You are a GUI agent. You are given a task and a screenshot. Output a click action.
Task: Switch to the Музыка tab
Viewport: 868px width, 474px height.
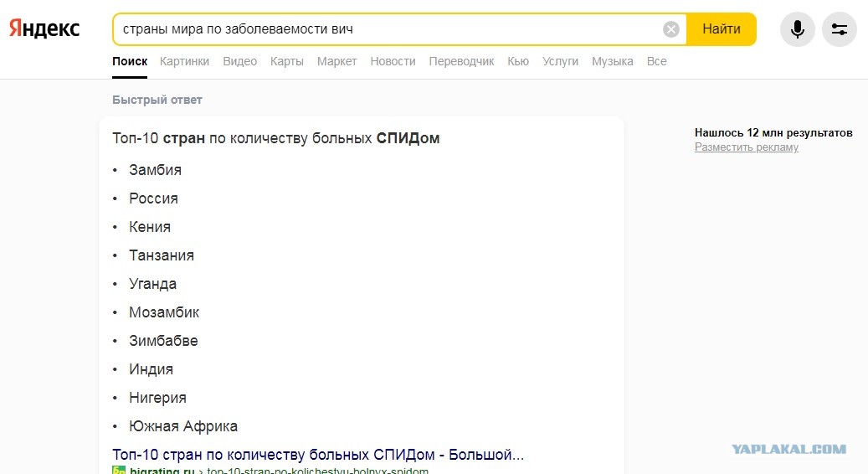tap(612, 61)
